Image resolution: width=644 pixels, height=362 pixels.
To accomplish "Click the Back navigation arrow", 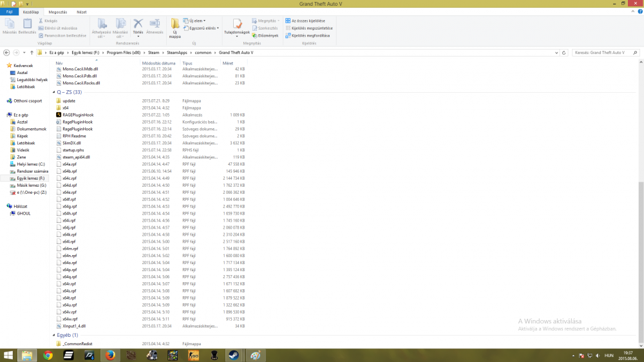I will 6,53.
